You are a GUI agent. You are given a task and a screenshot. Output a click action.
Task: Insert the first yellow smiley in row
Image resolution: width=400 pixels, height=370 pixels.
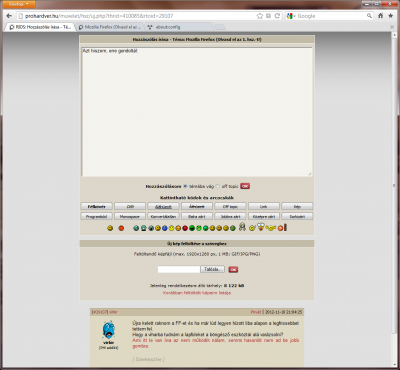click(x=110, y=228)
